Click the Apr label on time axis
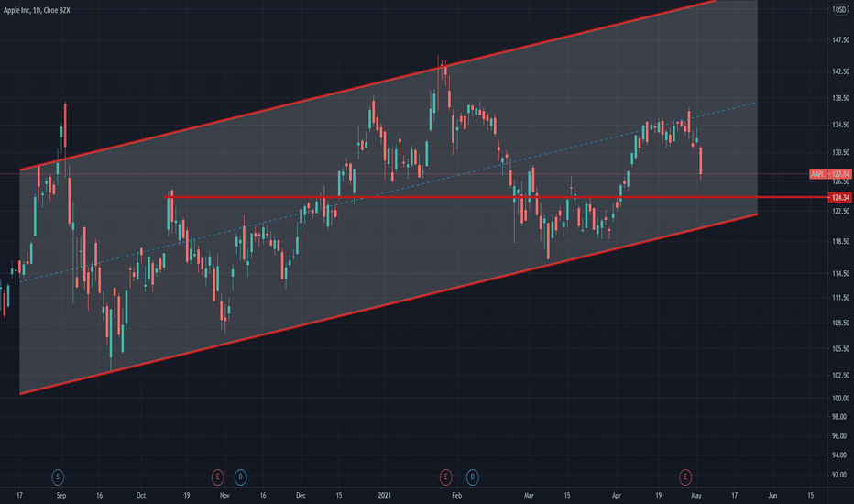This screenshot has height=504, width=854. coord(617,495)
